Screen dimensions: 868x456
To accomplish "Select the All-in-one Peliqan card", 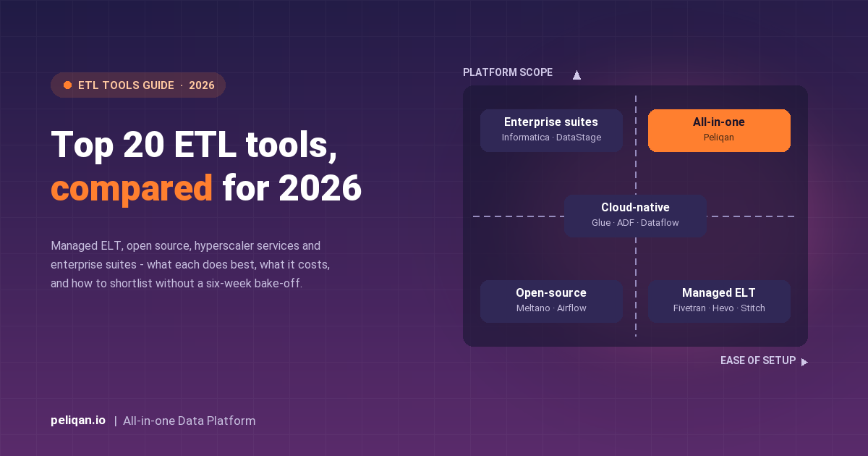I will tap(719, 130).
